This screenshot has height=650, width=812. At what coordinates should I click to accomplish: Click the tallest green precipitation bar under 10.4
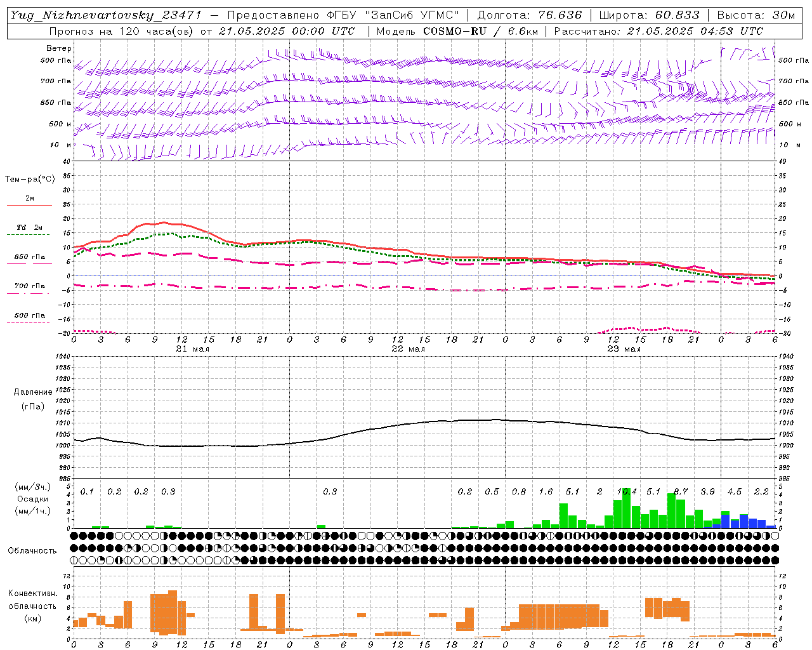pos(627,508)
